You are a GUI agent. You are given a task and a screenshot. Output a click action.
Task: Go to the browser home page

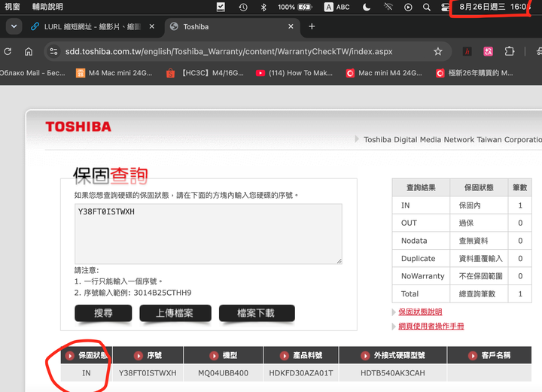click(29, 51)
